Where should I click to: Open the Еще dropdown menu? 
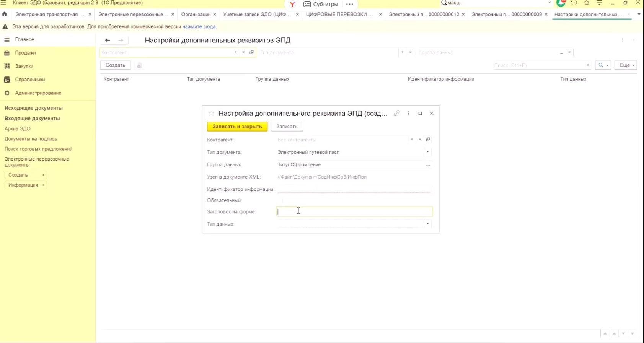pyautogui.click(x=626, y=65)
